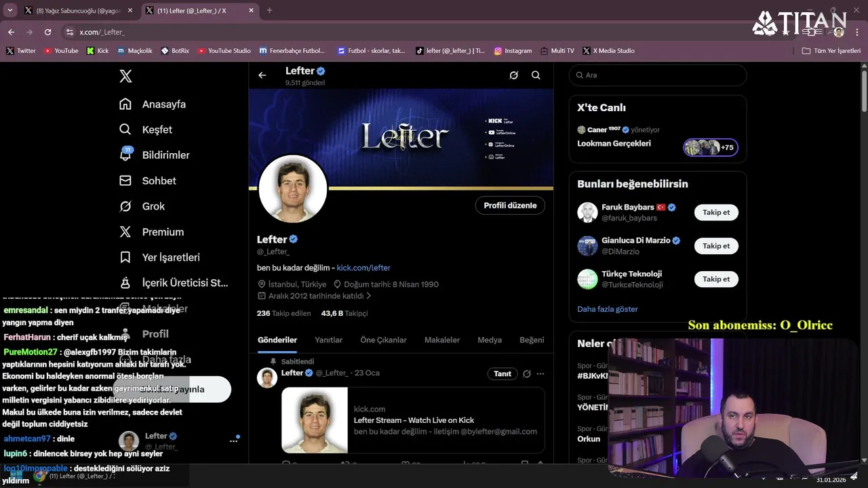The height and width of the screenshot is (488, 868).
Task: Select Yanıtlar profile tab
Action: click(328, 340)
